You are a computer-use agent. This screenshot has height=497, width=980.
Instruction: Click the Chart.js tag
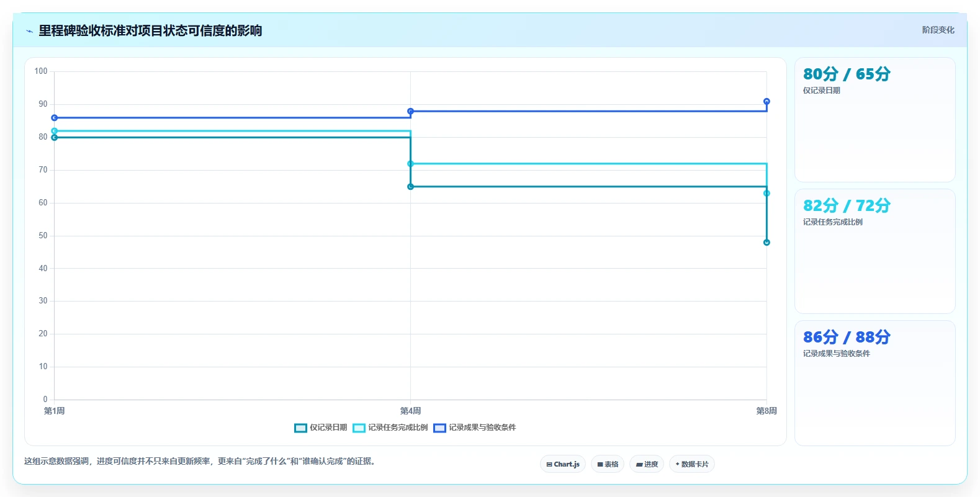click(x=563, y=464)
